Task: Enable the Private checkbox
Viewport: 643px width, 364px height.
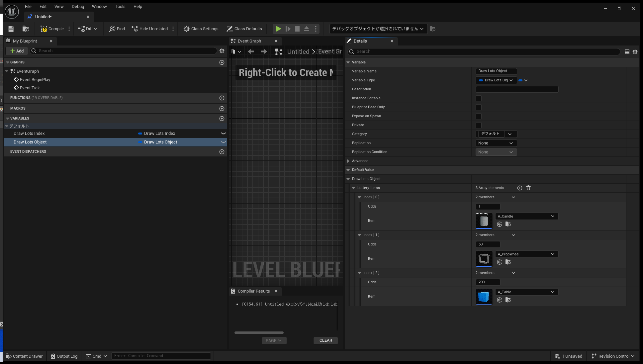Action: [479, 125]
